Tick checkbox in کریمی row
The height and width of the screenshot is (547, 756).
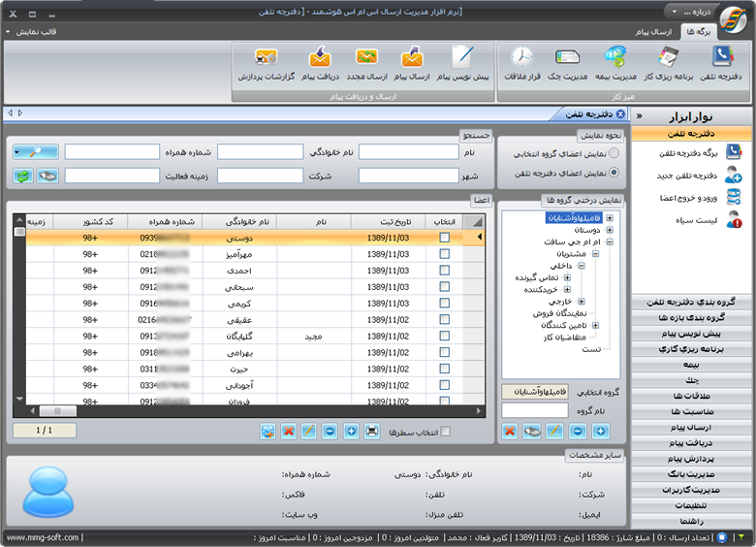tap(445, 303)
